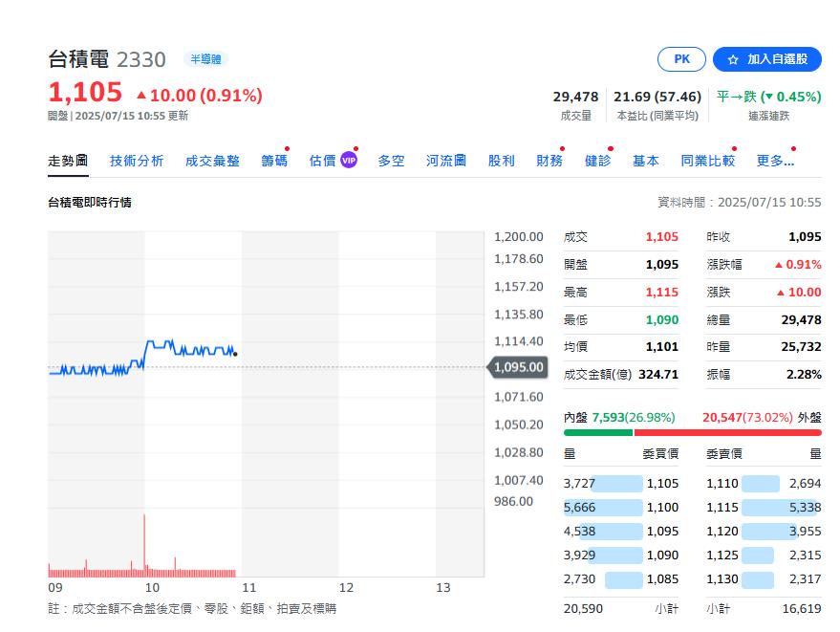Click the 均價 value 1,101
The image size is (840, 632).
point(661,347)
